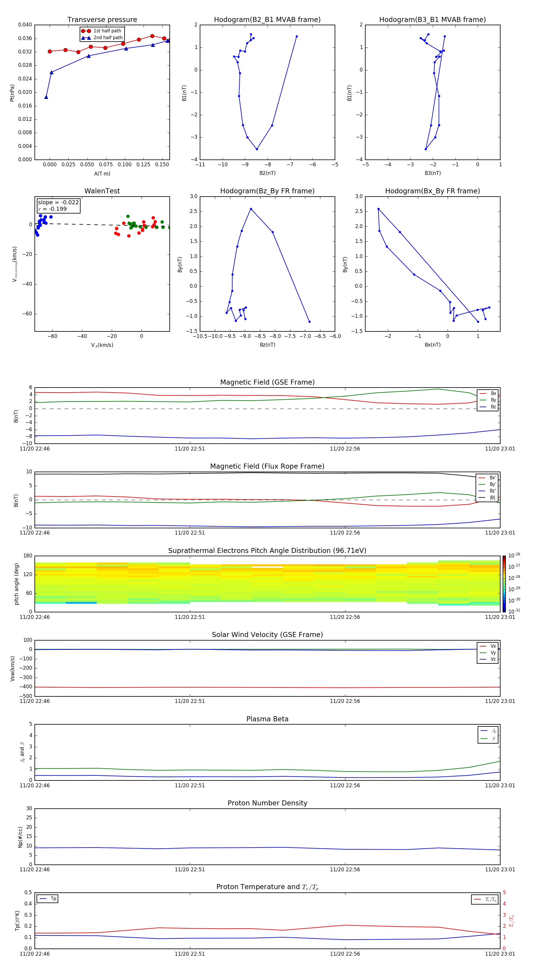Image resolution: width=535 pixels, height=980 pixels.
Task: Click '|B|' legend entry in flux rope frame
Action: click(487, 498)
